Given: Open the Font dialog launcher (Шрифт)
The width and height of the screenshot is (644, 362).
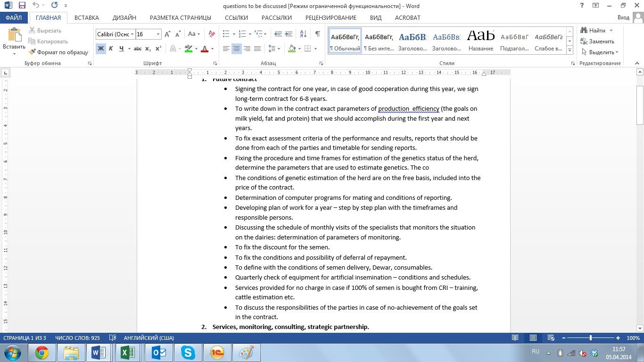Looking at the screenshot, I should tap(215, 63).
